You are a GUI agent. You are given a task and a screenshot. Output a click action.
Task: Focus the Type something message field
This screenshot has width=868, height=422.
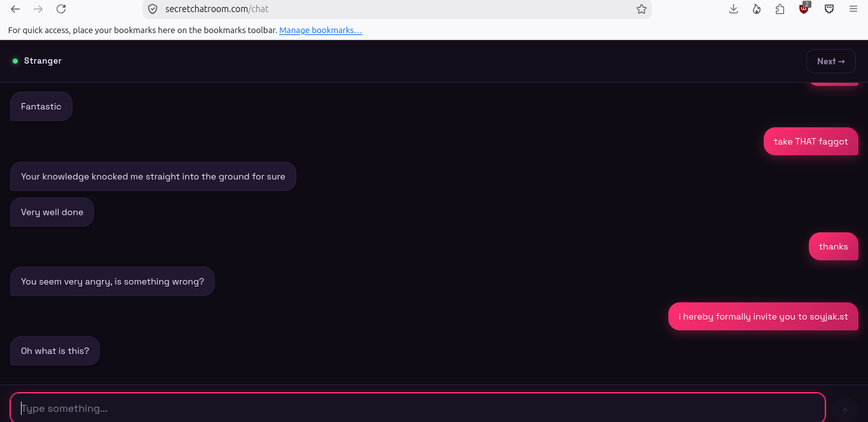coord(418,408)
